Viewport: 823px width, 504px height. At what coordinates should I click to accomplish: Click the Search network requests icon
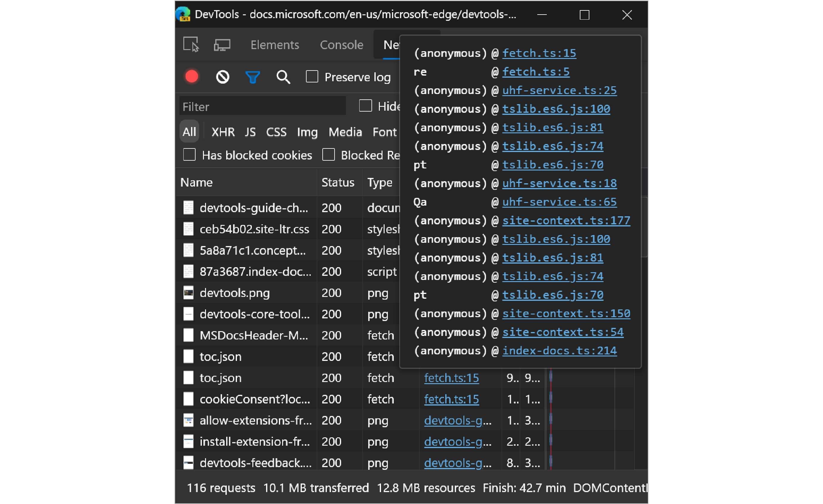[x=282, y=77]
